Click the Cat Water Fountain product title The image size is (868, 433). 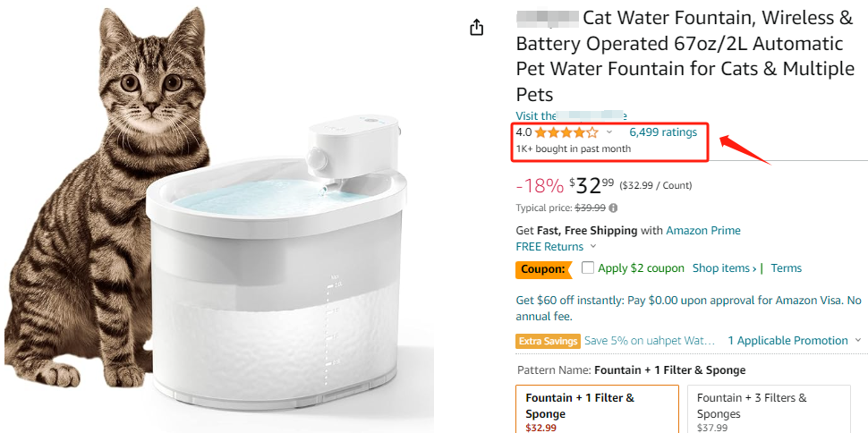(x=685, y=56)
